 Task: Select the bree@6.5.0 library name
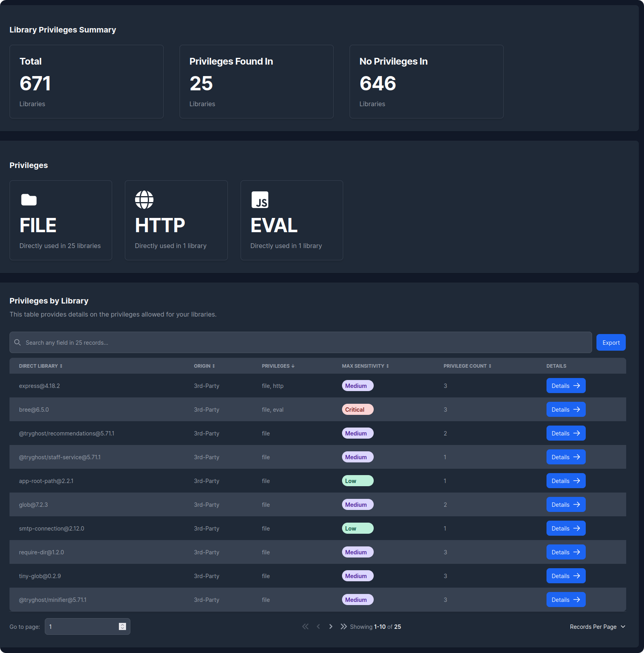pyautogui.click(x=34, y=409)
